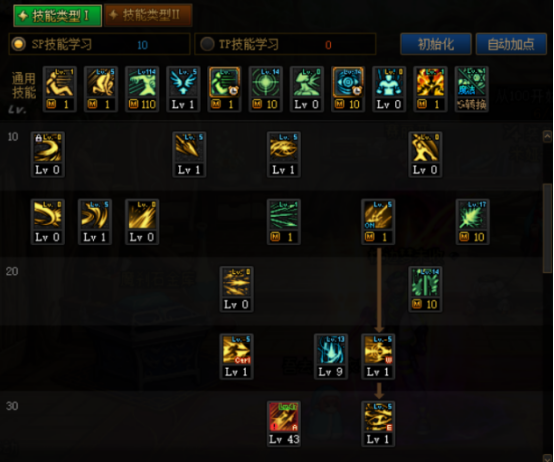The width and height of the screenshot is (554, 462).
Task: Click the Lv 1 skill with E badge
Action: pos(378,424)
